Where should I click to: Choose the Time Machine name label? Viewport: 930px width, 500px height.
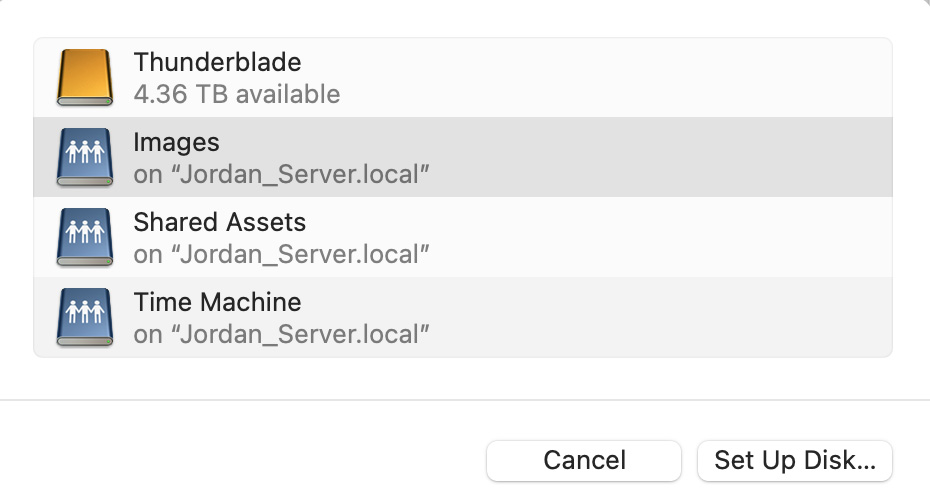pyautogui.click(x=217, y=302)
